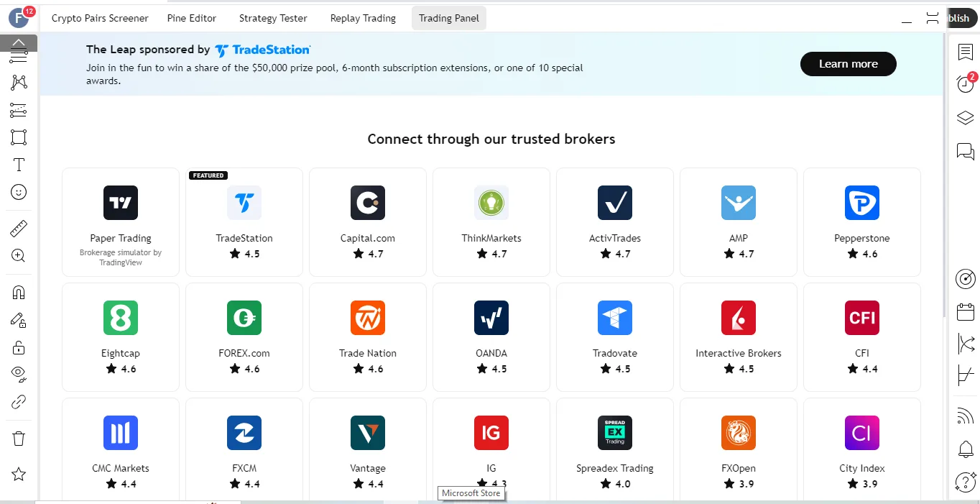Open the chats speech-bubble icon
Image resolution: width=980 pixels, height=504 pixels.
point(966,151)
